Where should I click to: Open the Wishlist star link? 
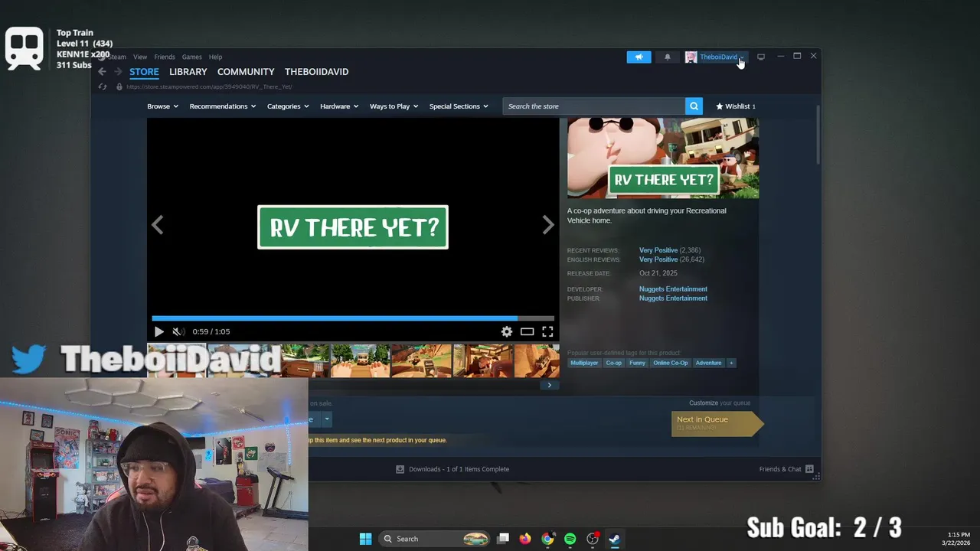click(x=736, y=106)
